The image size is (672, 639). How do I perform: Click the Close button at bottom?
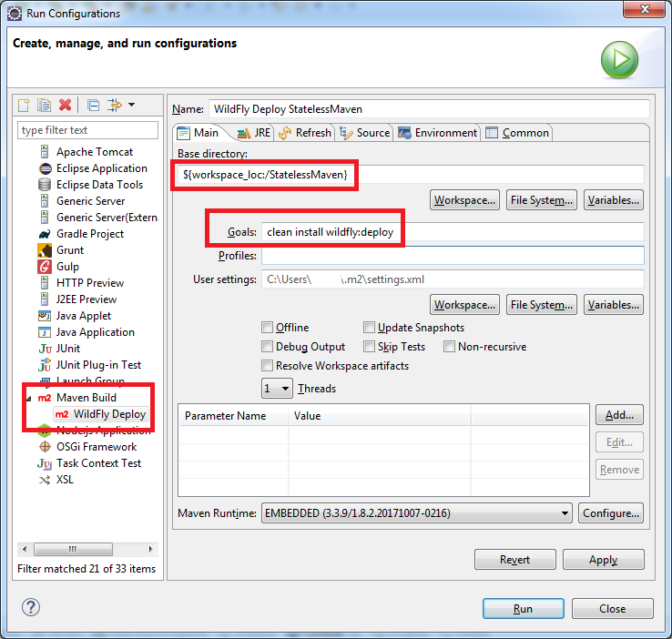[x=613, y=609]
